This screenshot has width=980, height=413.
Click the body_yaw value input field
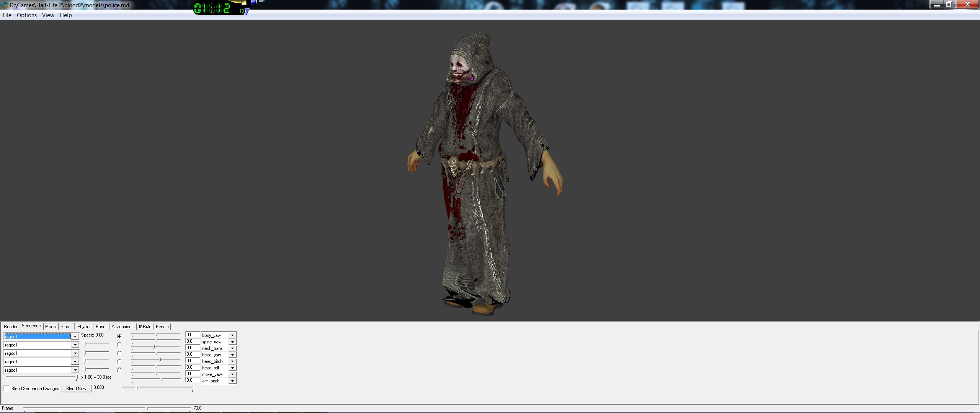pos(192,335)
